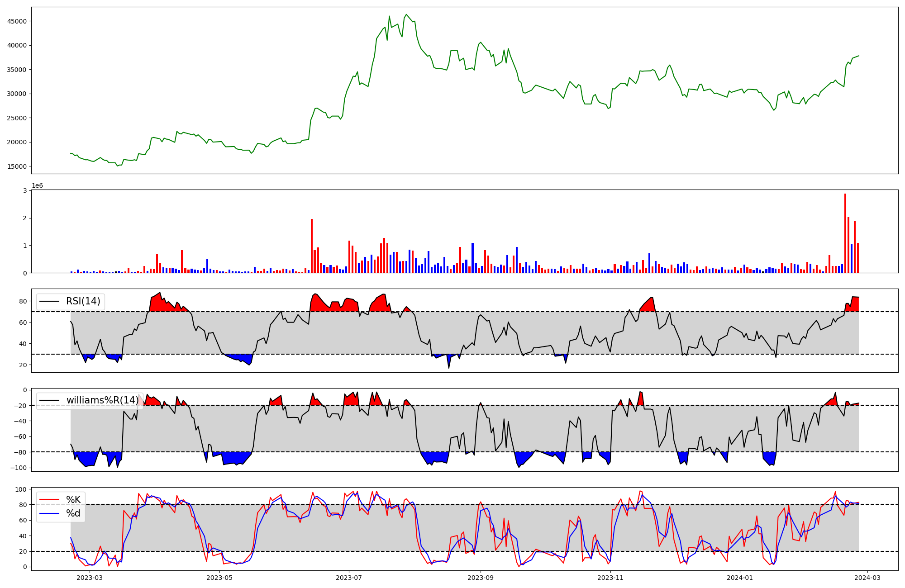This screenshot has height=588, width=905.
Task: Click the blue %d legend line sample
Action: [x=50, y=513]
